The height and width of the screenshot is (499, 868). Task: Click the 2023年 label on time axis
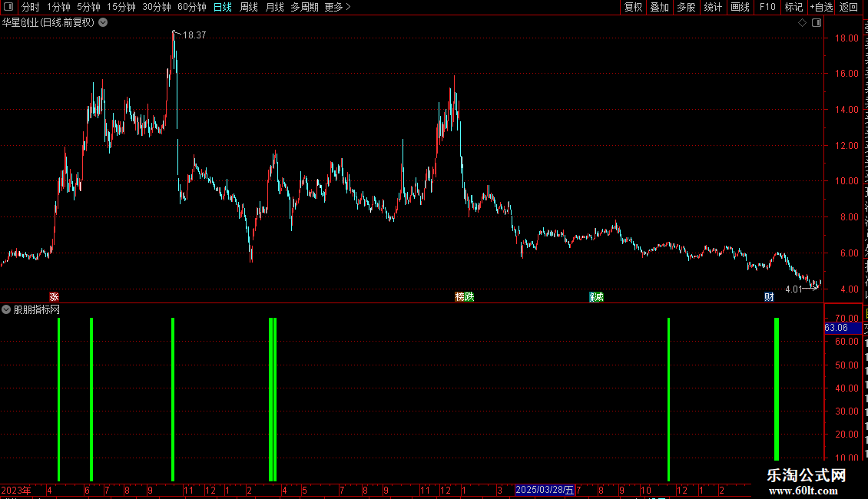[x=16, y=490]
